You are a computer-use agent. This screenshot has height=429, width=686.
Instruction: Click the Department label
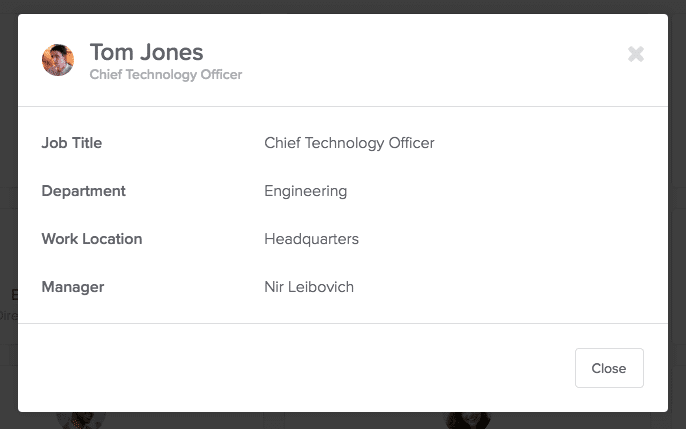[x=84, y=191]
